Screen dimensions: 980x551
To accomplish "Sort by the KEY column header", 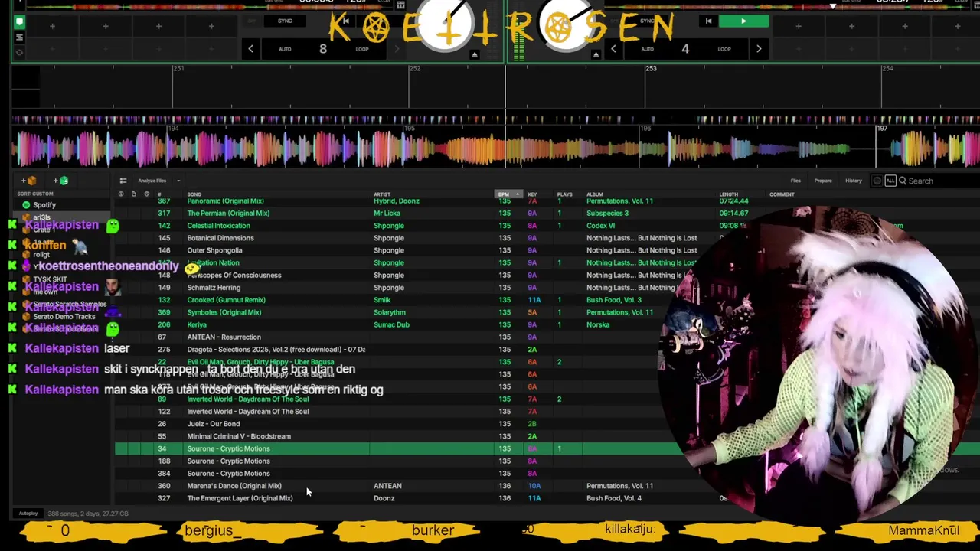I will click(532, 194).
